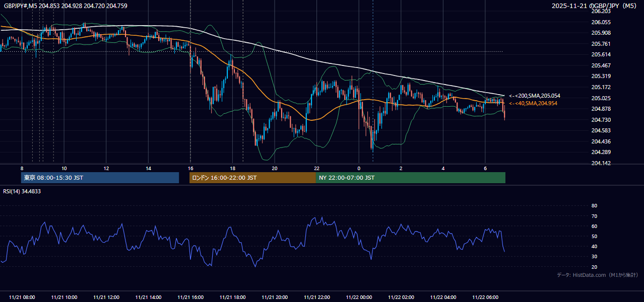Click RSI axis level 20
Screen dimensions: 644x302
(594, 267)
